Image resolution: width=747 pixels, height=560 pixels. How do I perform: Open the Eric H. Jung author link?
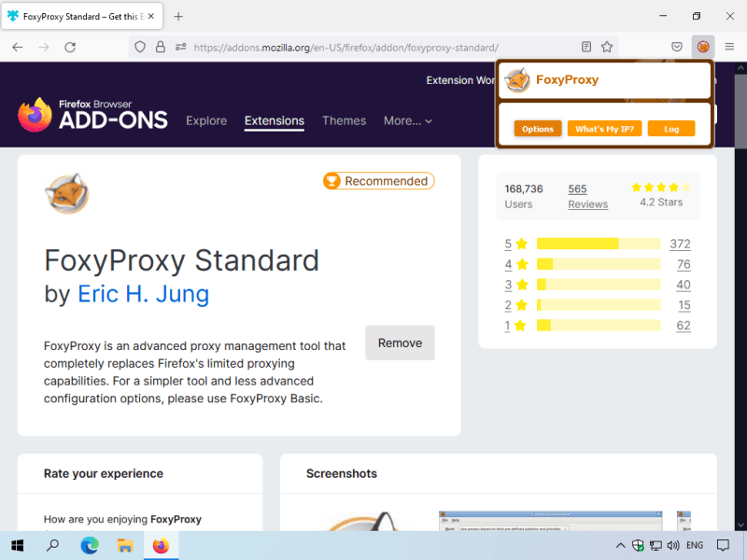[143, 294]
